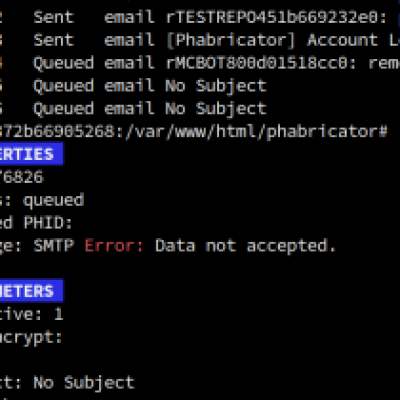Click the ID number ending 6826
The width and height of the screenshot is (400, 400).
[22, 177]
